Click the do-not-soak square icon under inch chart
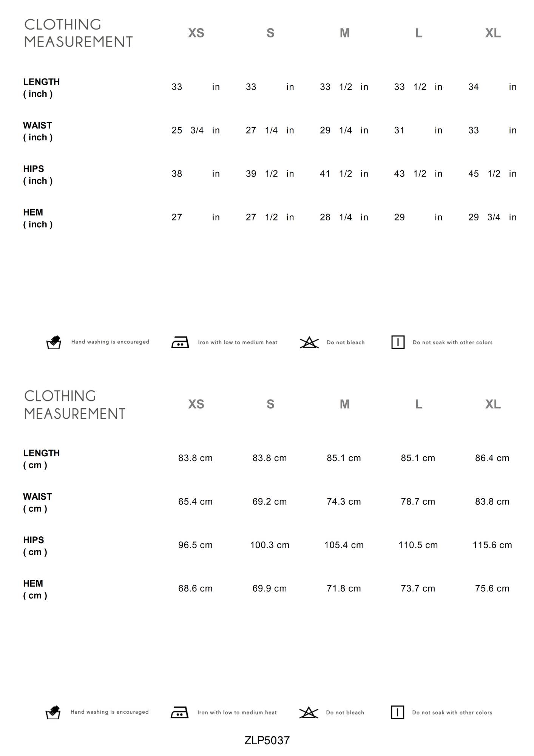This screenshot has width=534, height=756. (398, 342)
